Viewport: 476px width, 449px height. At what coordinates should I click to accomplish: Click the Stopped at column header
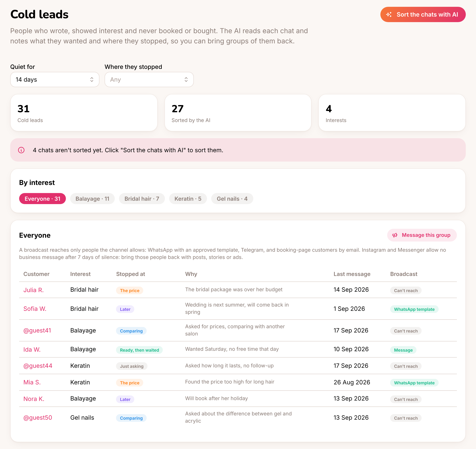coord(131,274)
